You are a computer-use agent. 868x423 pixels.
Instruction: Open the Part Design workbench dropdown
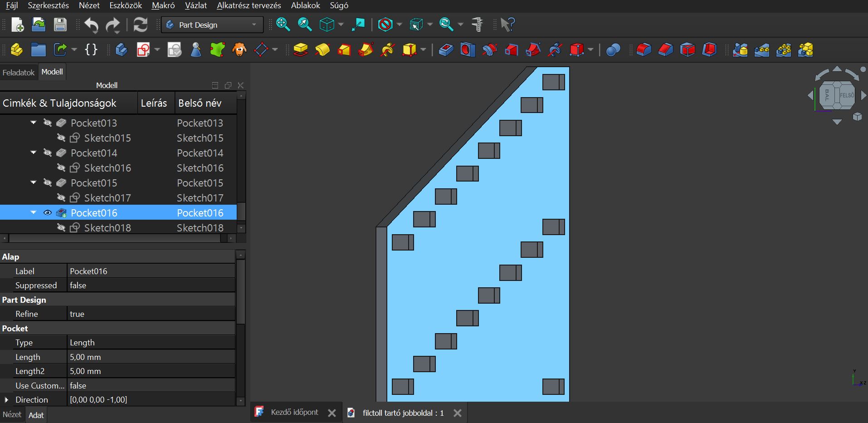pos(212,25)
